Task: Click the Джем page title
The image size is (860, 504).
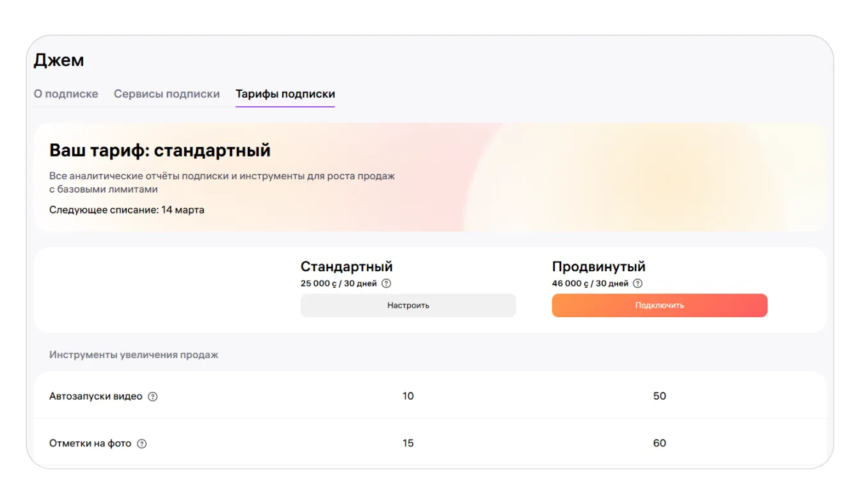Action: pos(59,60)
